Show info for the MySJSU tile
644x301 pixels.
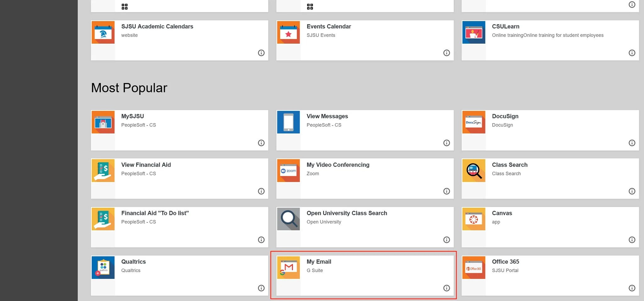point(261,143)
